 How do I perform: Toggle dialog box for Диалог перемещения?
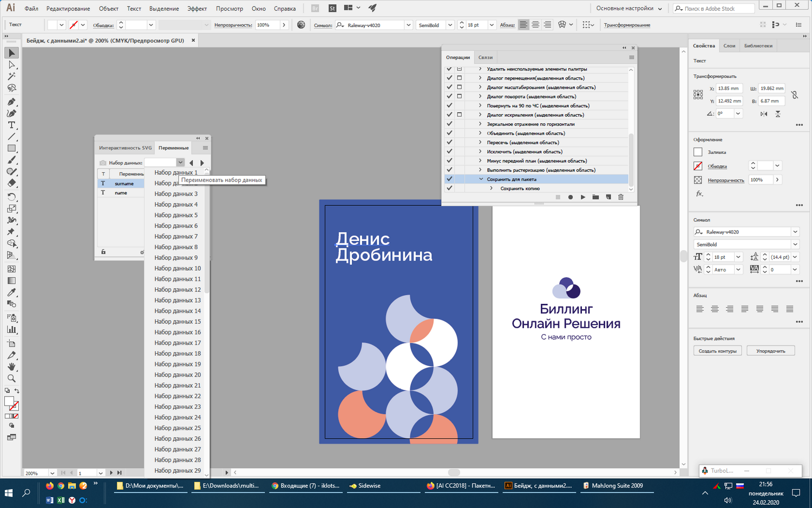coord(460,78)
